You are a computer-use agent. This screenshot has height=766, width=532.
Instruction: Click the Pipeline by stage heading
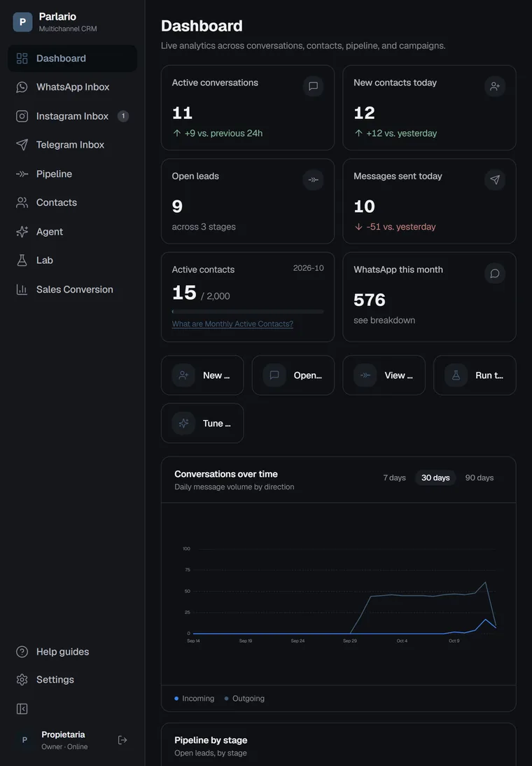(x=211, y=740)
